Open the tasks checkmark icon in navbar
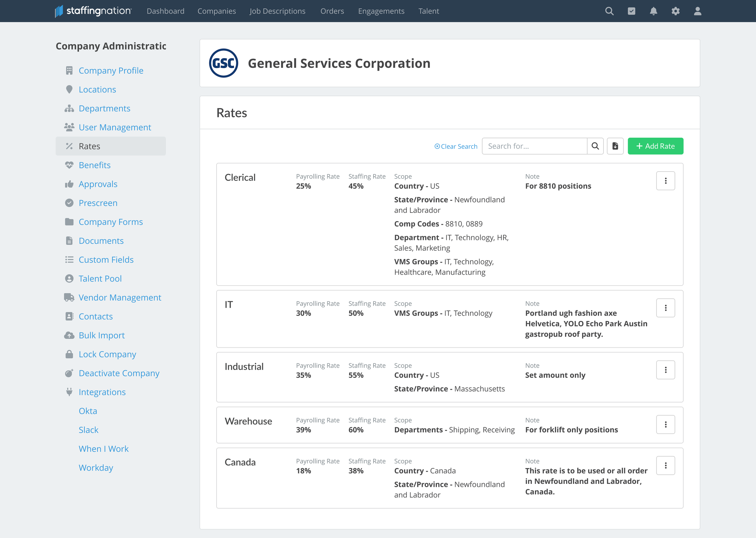Viewport: 756px width, 538px height. pyautogui.click(x=631, y=11)
